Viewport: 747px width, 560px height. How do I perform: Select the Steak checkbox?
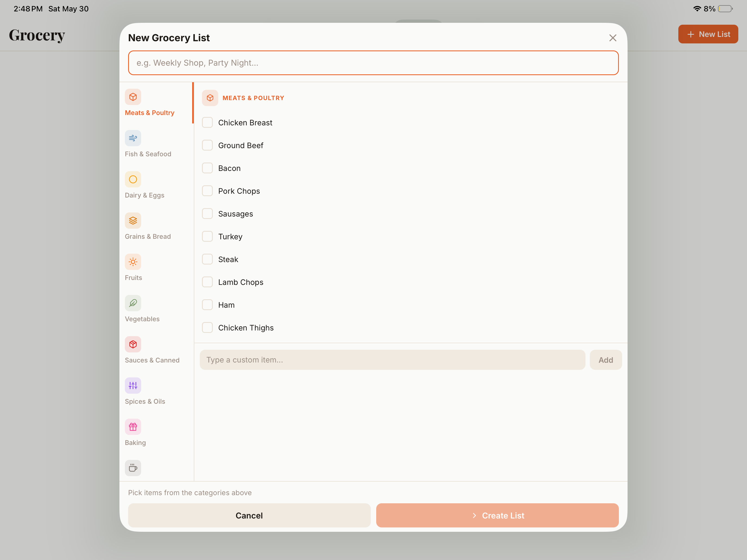tap(207, 259)
